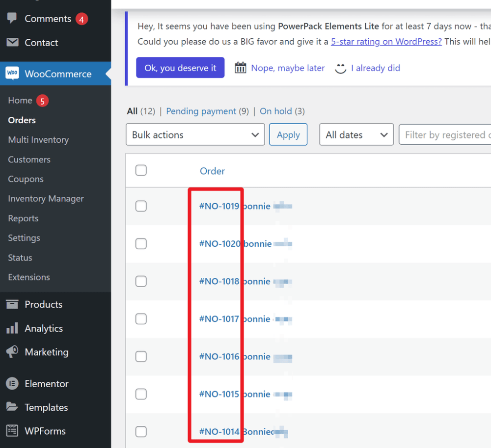Check the box for order #NO-1020

point(141,244)
